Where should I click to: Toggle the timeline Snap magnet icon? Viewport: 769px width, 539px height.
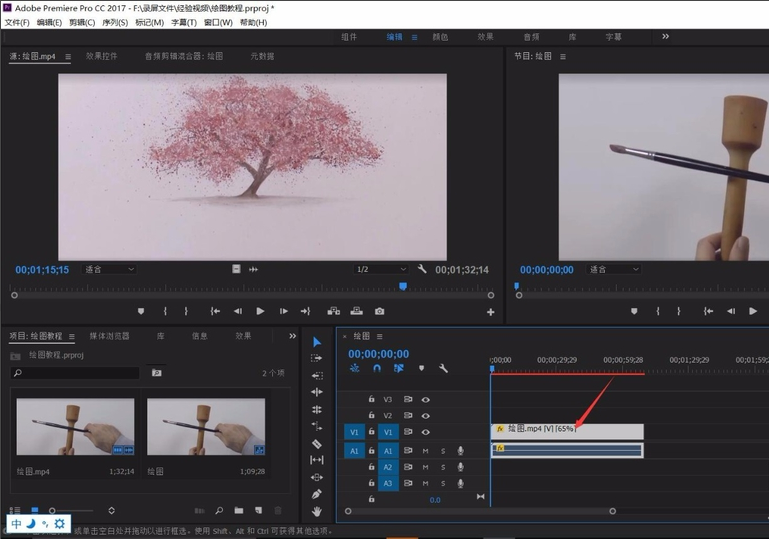377,368
